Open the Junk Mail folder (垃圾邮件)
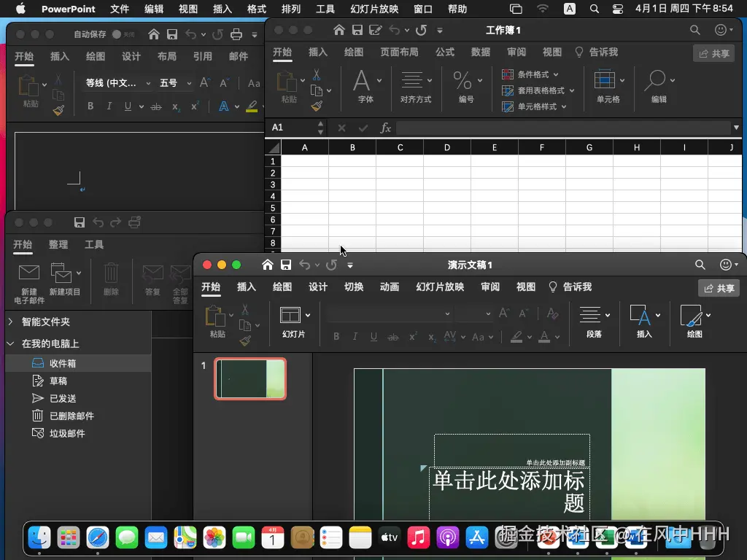 tap(66, 433)
